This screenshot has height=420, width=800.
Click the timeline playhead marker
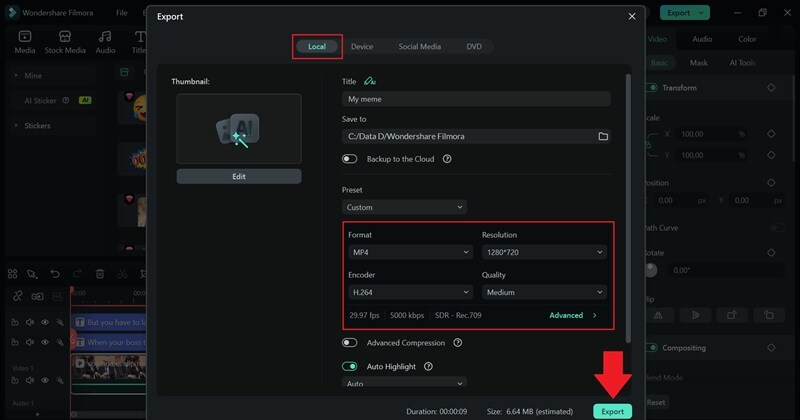72,291
